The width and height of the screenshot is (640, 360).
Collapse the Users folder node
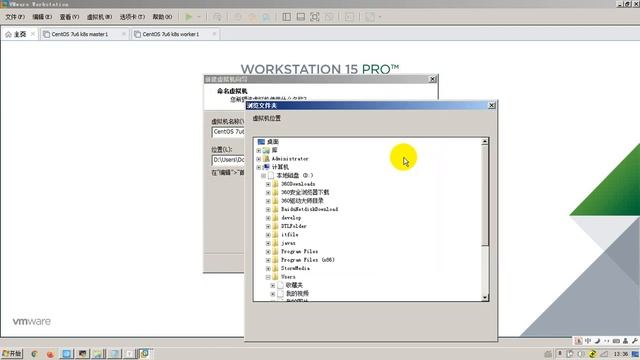click(x=268, y=277)
